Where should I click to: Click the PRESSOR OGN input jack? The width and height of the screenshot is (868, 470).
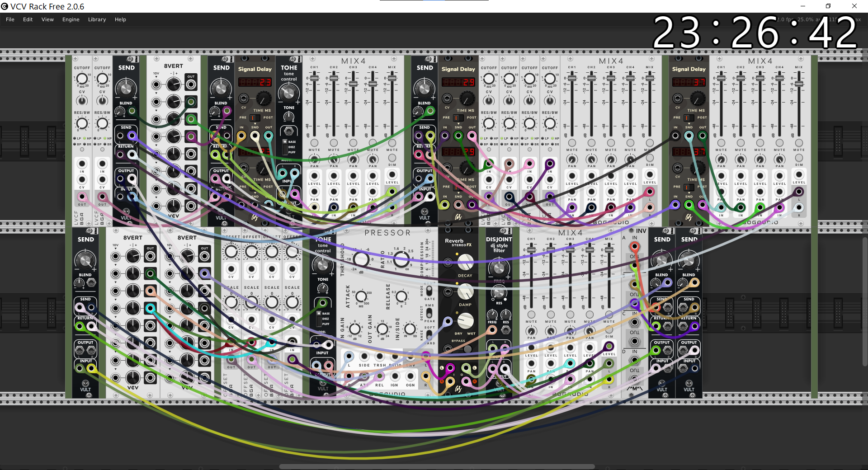[x=410, y=376]
